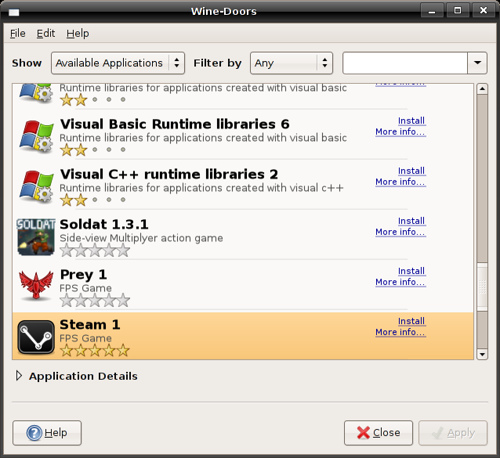Select the Soldat 1.3.1 title text

coord(104,224)
